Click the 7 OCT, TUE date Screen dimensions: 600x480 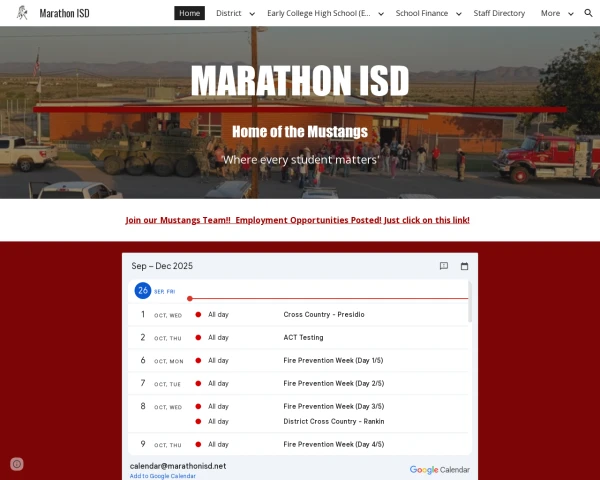(x=160, y=384)
